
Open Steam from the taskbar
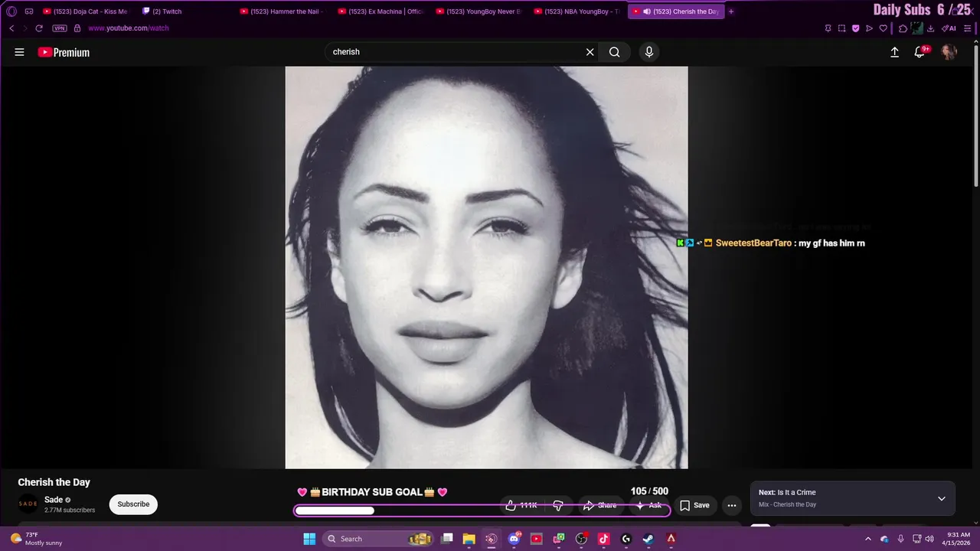tap(648, 539)
